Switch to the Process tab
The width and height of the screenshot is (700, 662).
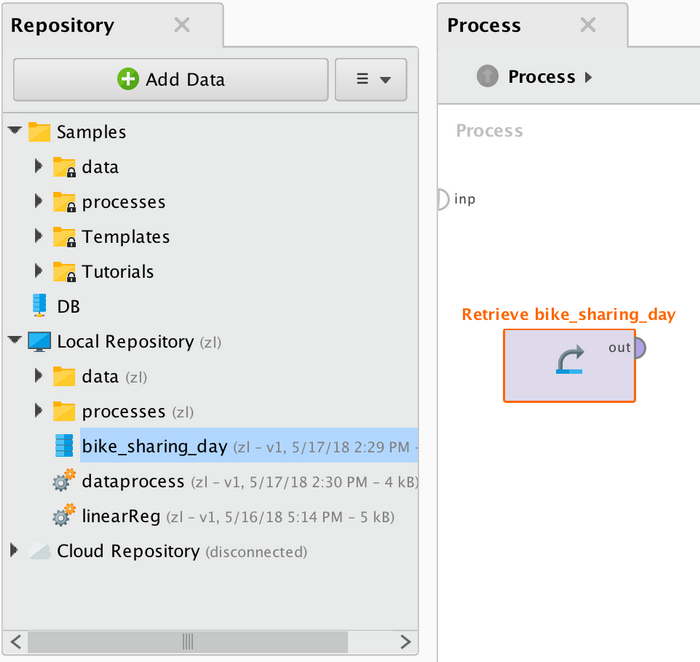coord(484,26)
